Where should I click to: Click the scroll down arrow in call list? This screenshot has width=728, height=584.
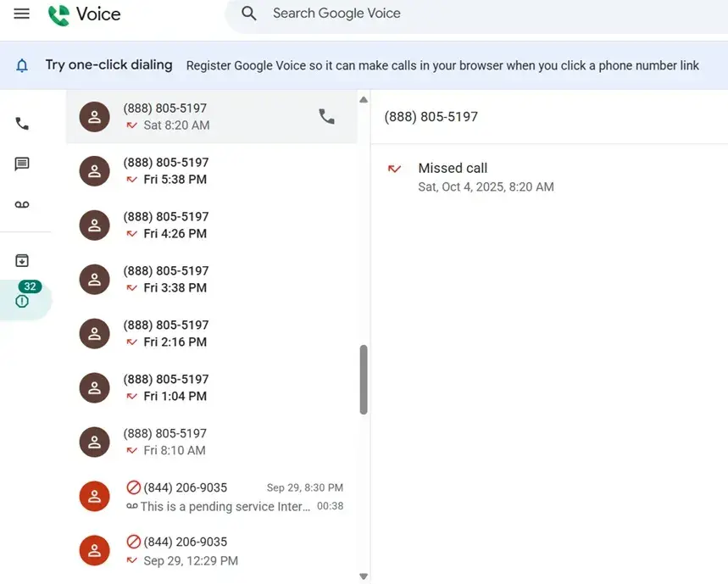(364, 576)
